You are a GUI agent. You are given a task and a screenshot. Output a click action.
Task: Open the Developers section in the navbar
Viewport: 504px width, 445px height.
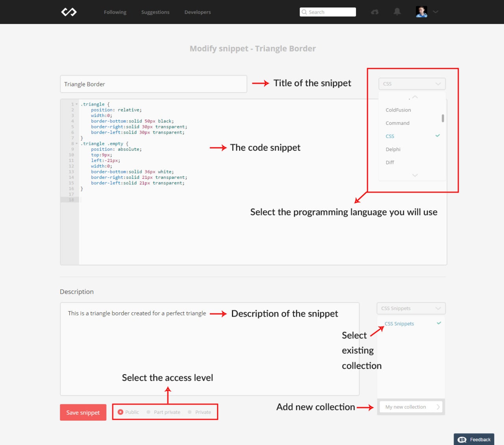click(197, 12)
